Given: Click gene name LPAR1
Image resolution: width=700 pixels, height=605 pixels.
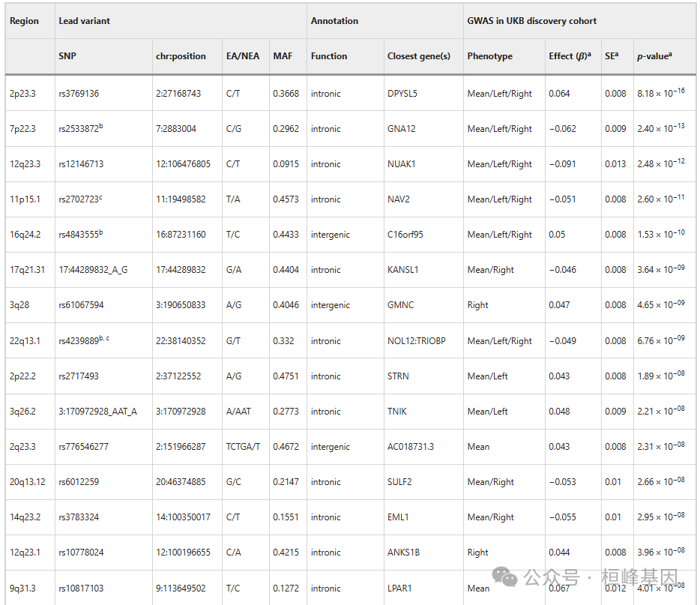Looking at the screenshot, I should (x=399, y=588).
